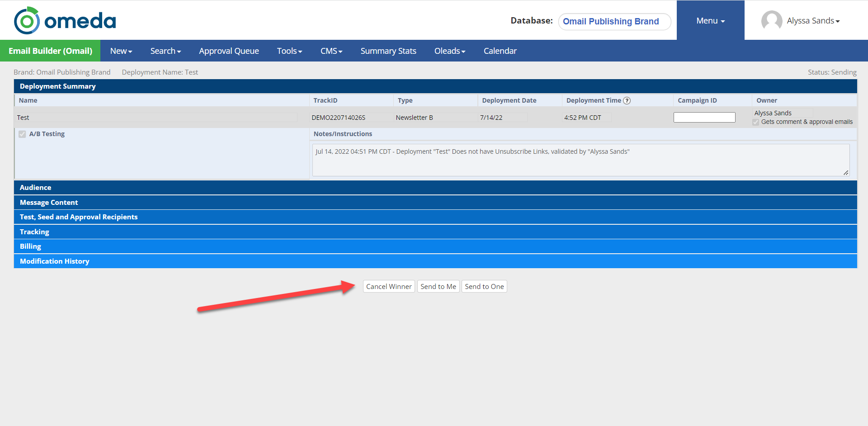Expand the Tools dropdown

point(289,51)
